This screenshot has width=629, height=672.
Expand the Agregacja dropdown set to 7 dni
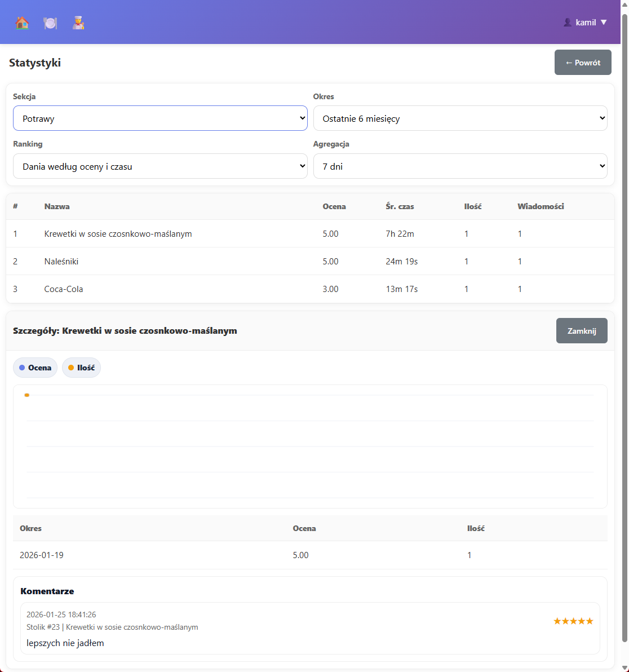(460, 166)
